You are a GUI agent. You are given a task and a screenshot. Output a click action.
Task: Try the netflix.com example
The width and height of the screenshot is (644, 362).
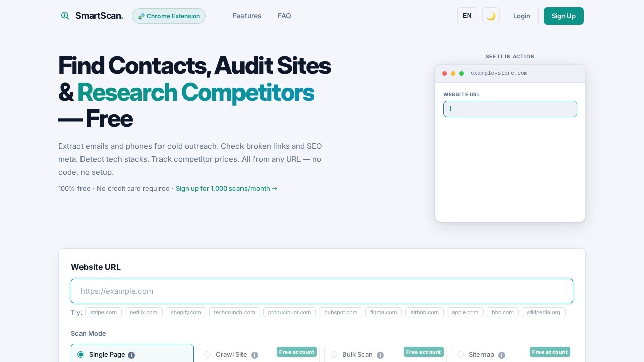(x=143, y=312)
